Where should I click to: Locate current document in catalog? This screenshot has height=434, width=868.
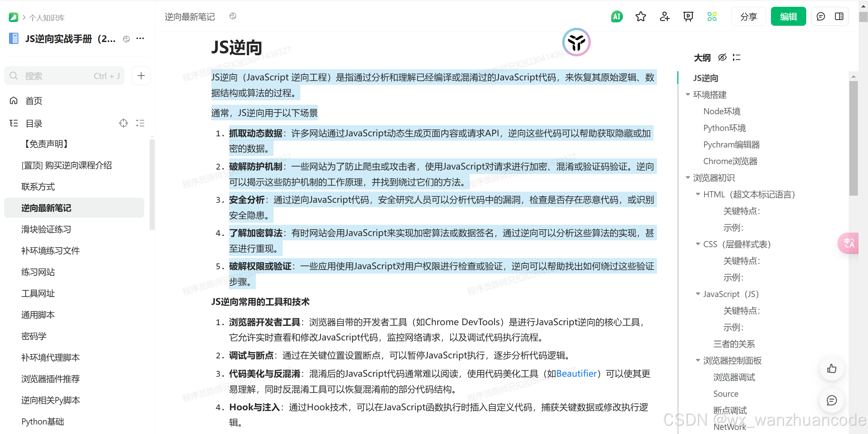tap(124, 123)
